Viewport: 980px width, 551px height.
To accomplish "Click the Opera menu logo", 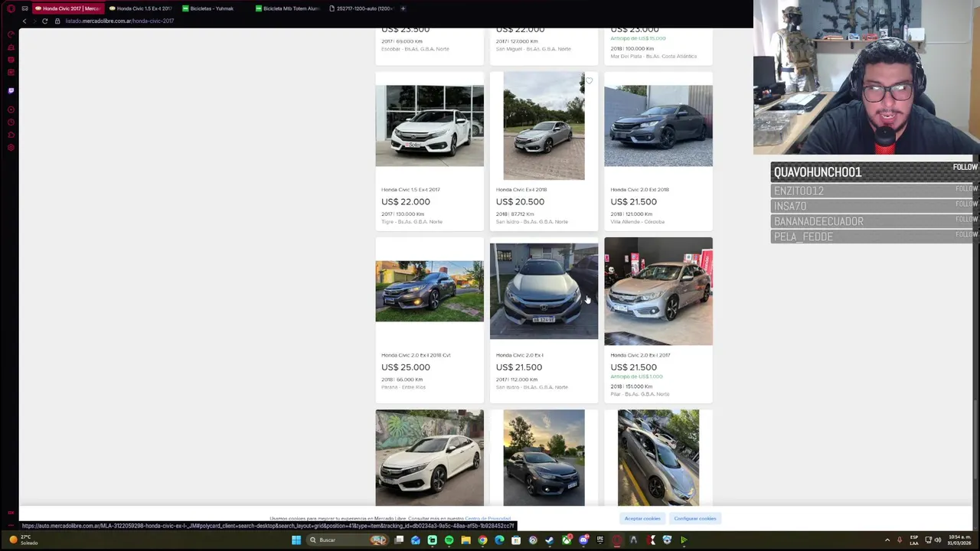I will click(x=11, y=8).
